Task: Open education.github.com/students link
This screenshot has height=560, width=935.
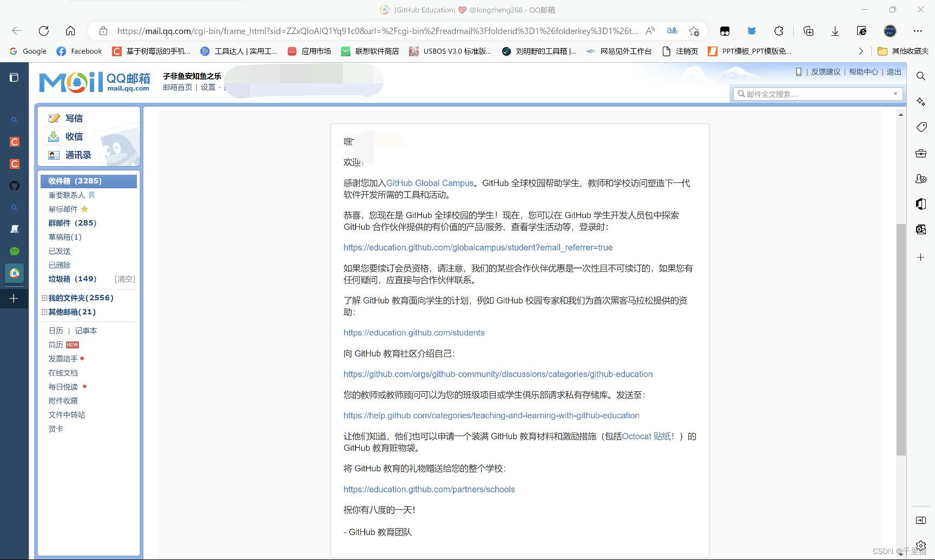Action: click(414, 333)
